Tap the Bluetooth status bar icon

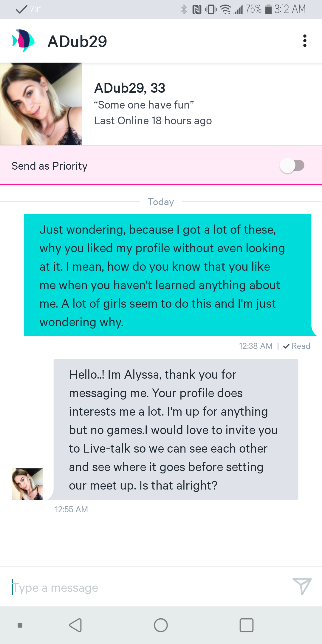(184, 10)
